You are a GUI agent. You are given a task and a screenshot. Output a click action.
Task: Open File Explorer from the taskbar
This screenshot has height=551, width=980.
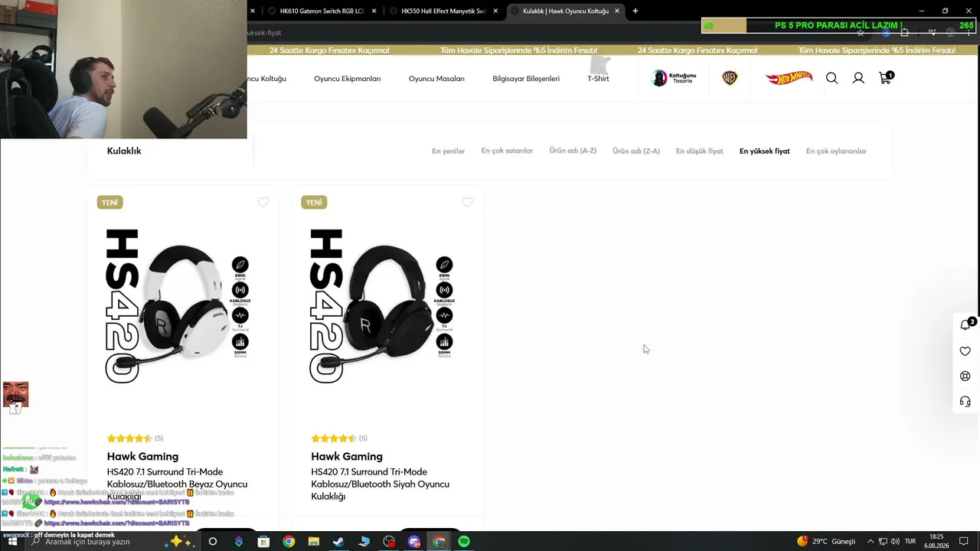(314, 542)
